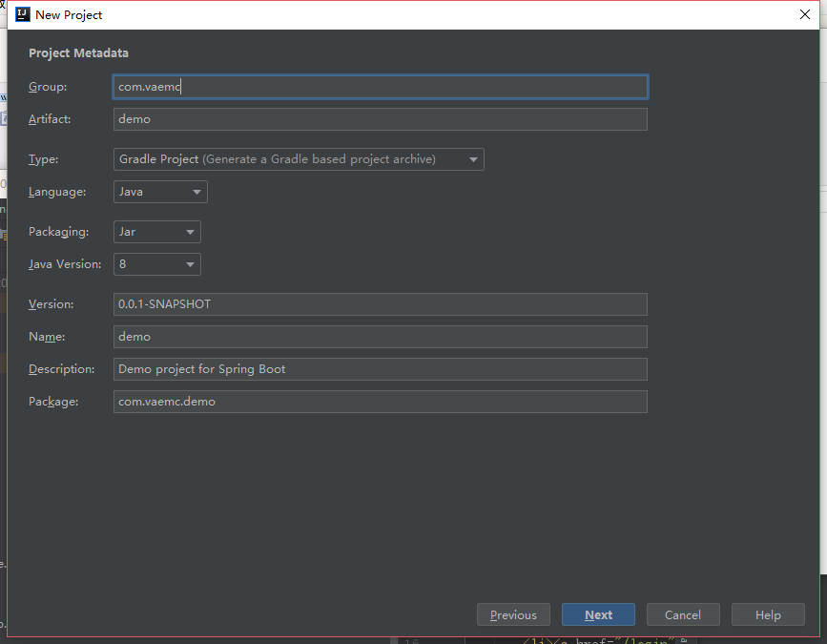The image size is (827, 644).
Task: Cancel the new project wizard
Action: click(683, 614)
